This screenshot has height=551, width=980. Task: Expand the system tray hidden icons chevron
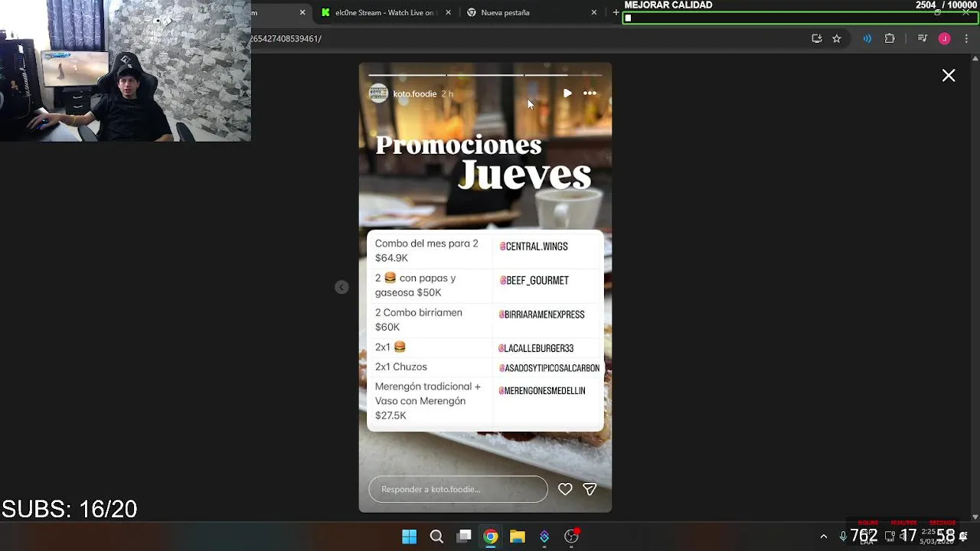824,536
